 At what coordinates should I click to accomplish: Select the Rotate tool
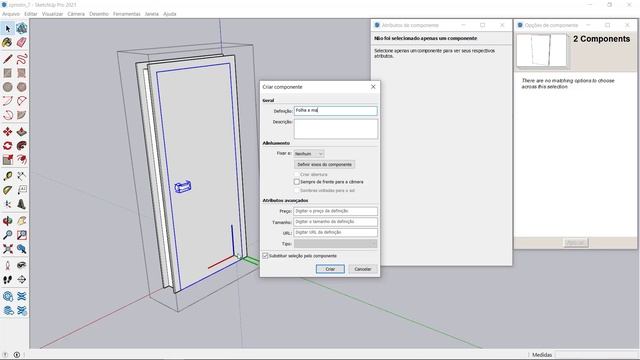pos(8,146)
